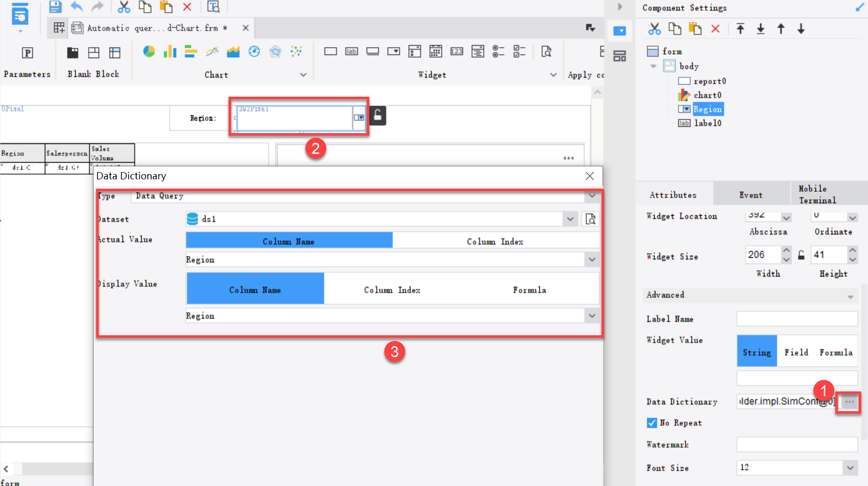This screenshot has width=868, height=486.
Task: Open the Type dropdown in Data Dictionary
Action: coord(592,196)
